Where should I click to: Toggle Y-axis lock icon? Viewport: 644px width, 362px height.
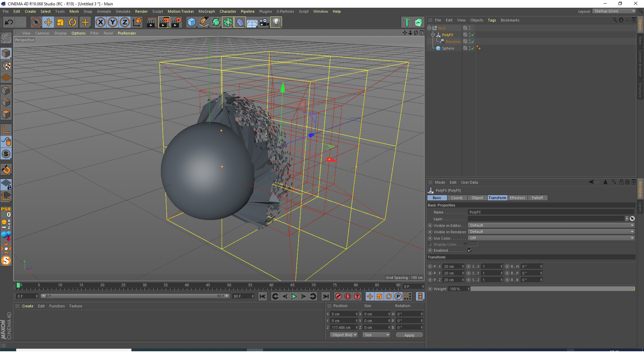coord(113,22)
